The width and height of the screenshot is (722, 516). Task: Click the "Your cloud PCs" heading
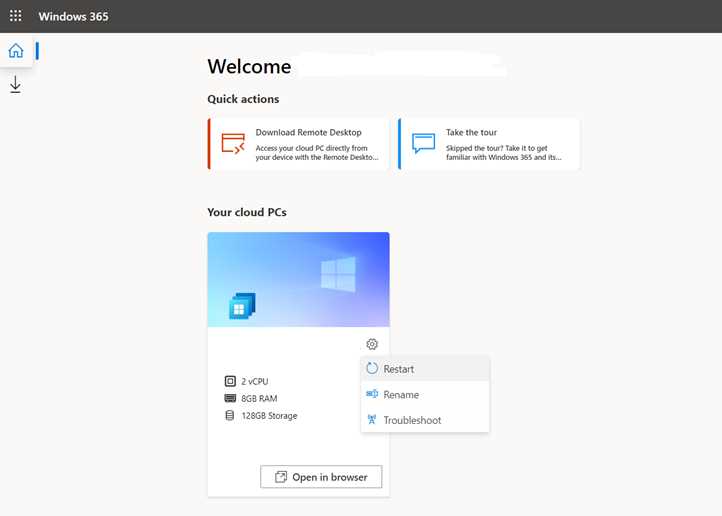click(x=247, y=212)
